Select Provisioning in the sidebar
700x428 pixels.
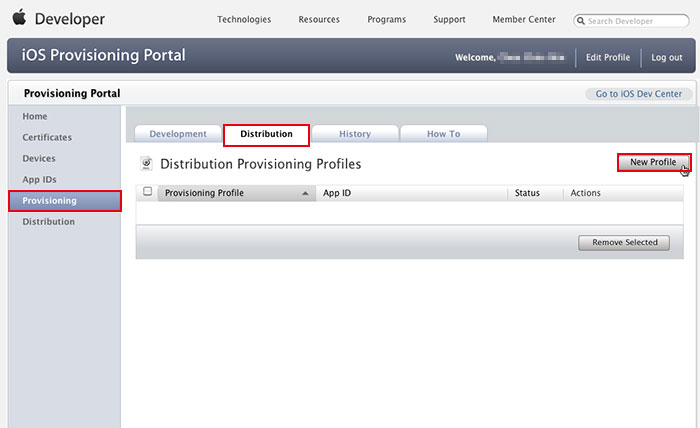[65, 201]
